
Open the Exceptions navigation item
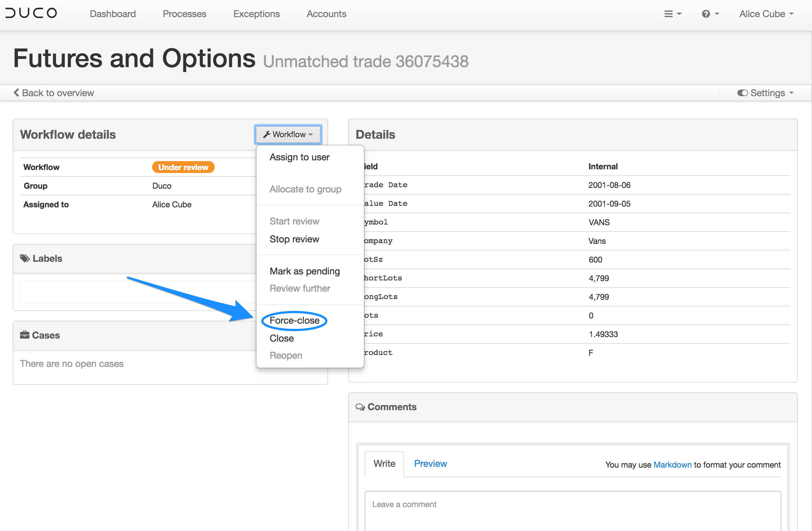pyautogui.click(x=256, y=14)
